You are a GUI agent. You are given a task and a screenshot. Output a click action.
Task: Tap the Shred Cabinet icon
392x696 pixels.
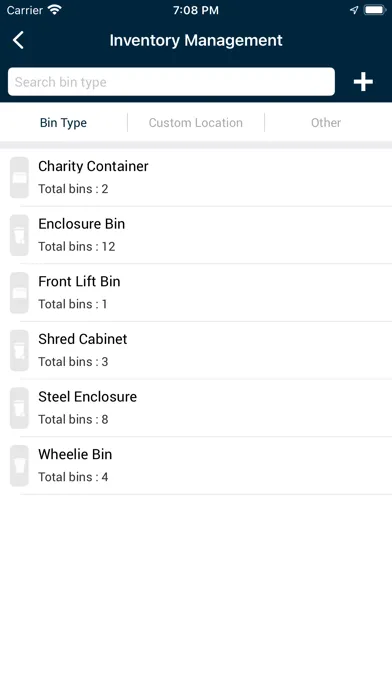coord(19,350)
